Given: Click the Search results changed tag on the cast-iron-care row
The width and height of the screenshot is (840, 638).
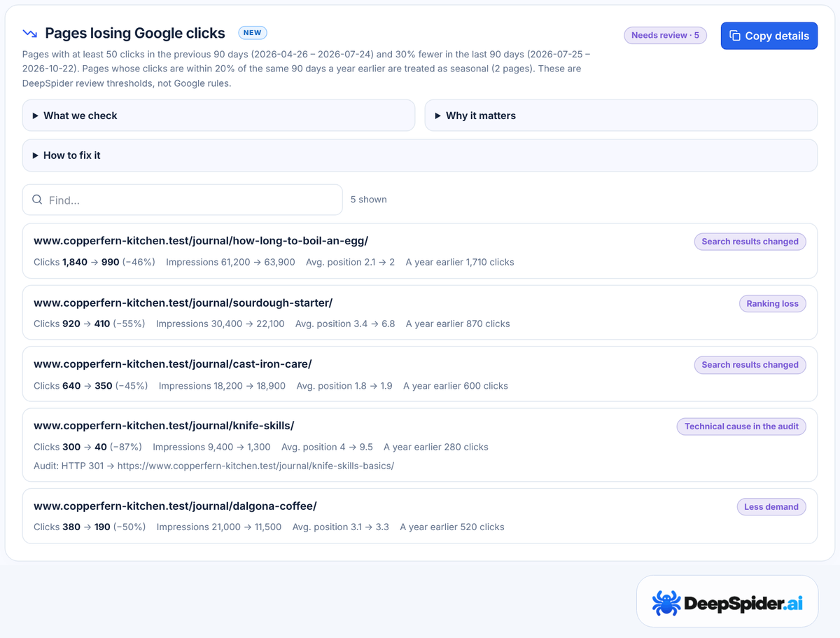Looking at the screenshot, I should coord(750,365).
